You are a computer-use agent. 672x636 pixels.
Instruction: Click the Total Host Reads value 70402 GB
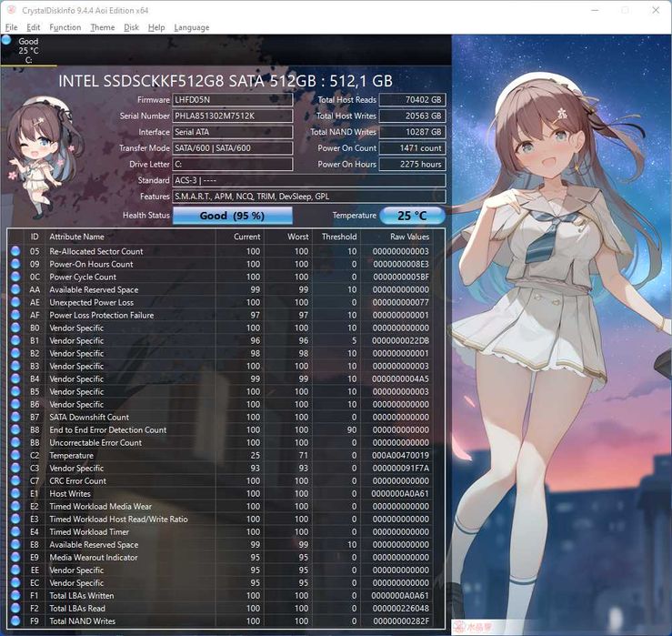[x=412, y=100]
